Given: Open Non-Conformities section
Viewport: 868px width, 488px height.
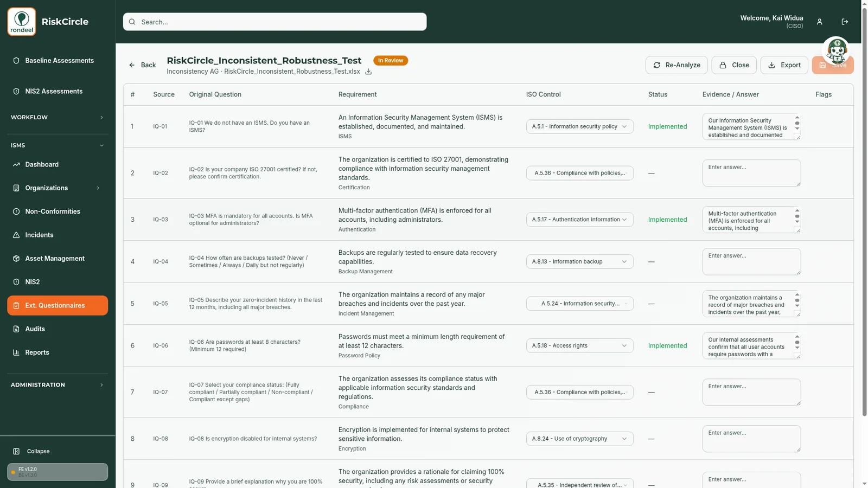Looking at the screenshot, I should pos(58,211).
